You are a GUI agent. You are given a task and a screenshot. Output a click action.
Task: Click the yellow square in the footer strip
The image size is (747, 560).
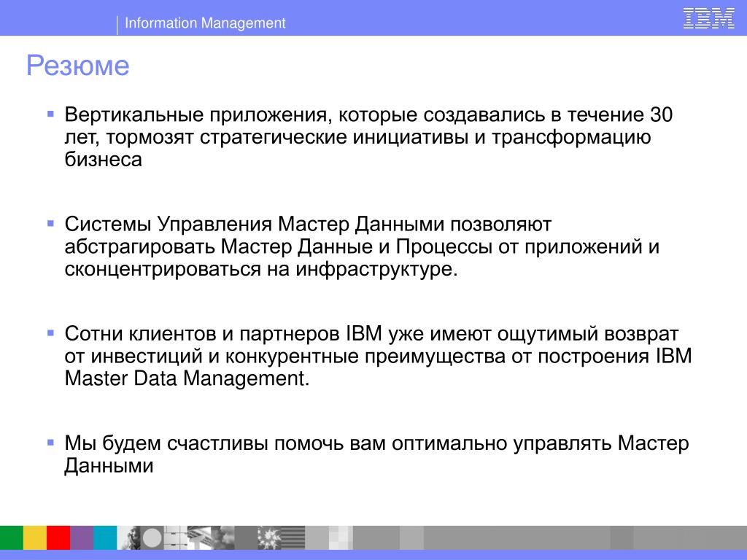pyautogui.click(x=35, y=537)
